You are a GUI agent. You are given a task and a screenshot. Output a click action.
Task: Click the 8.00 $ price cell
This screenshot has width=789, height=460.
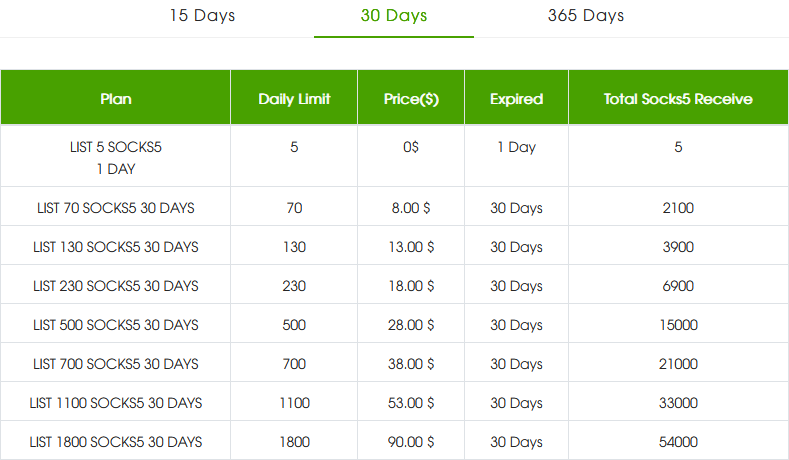pyautogui.click(x=410, y=208)
